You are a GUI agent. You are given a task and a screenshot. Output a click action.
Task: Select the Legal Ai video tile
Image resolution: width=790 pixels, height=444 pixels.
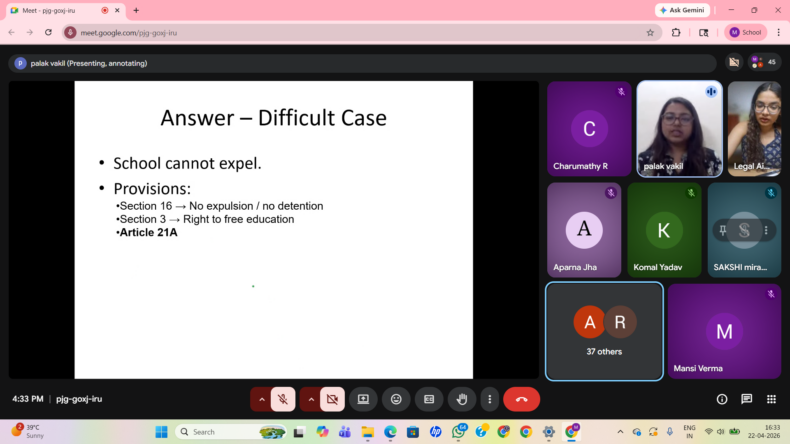coord(754,129)
